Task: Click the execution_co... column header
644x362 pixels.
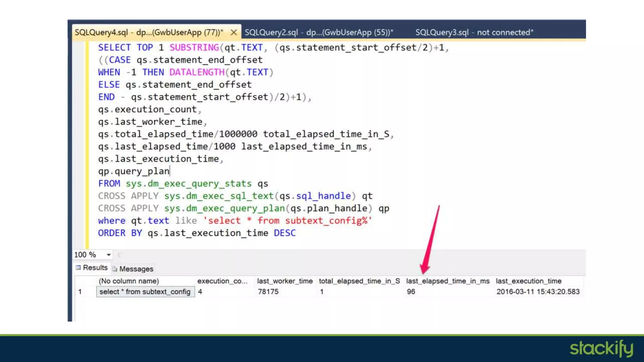Action: [222, 281]
